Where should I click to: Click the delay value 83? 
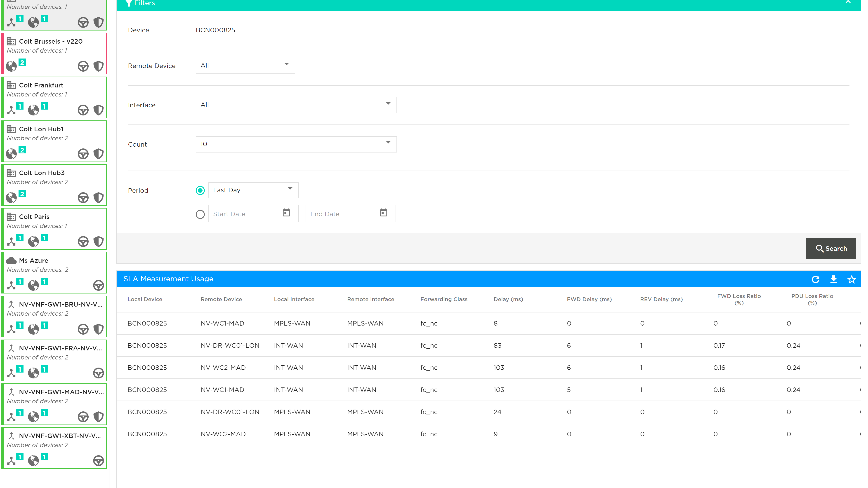(497, 345)
